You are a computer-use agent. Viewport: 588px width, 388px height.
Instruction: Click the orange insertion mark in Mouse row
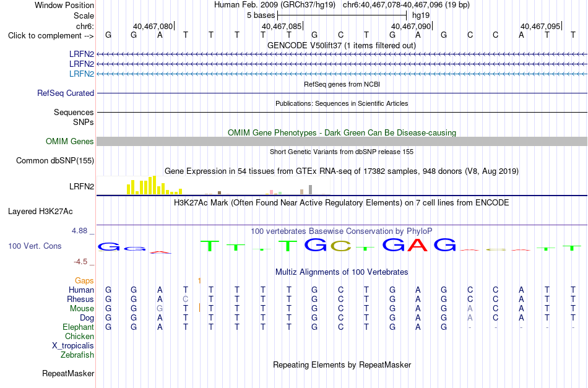pyautogui.click(x=199, y=308)
